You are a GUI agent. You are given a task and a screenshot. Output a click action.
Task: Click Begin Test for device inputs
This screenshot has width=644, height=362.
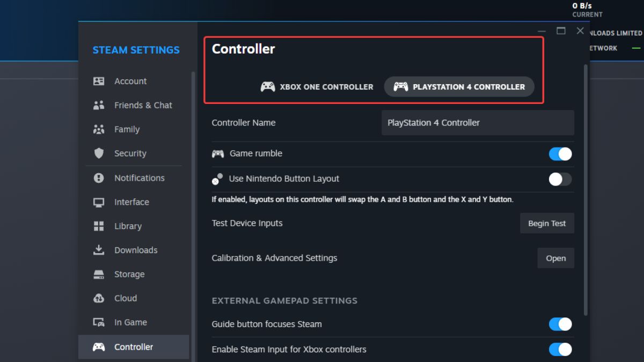547,223
